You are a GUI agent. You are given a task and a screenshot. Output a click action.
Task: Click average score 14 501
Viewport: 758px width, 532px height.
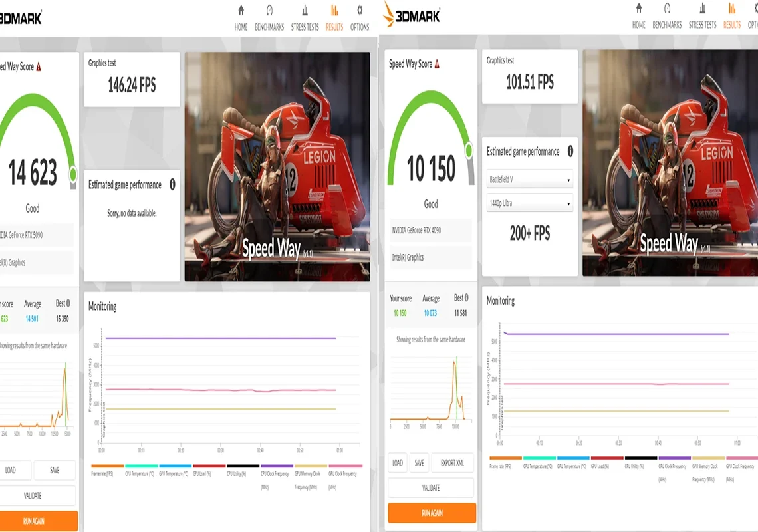click(x=32, y=319)
